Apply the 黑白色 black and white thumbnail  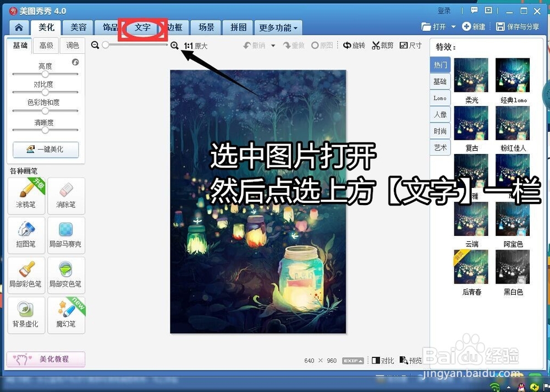[513, 267]
